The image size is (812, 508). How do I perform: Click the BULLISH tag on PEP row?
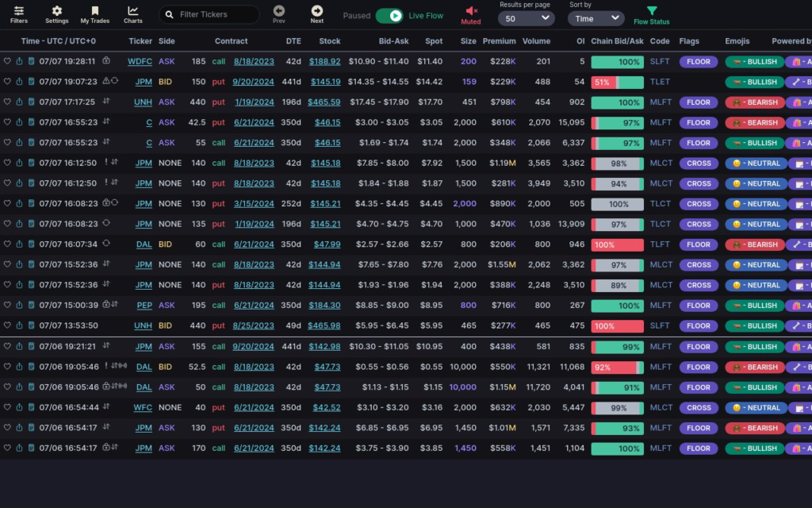pyautogui.click(x=755, y=306)
